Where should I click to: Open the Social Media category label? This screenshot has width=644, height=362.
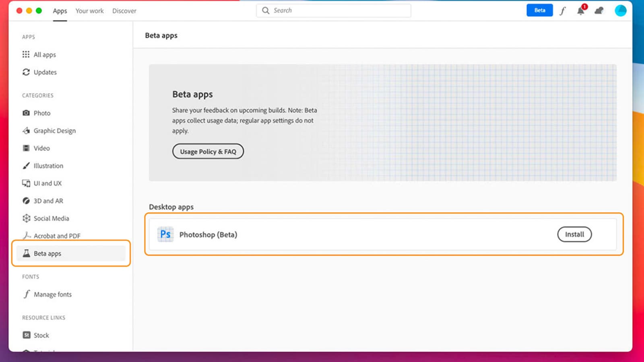51,218
